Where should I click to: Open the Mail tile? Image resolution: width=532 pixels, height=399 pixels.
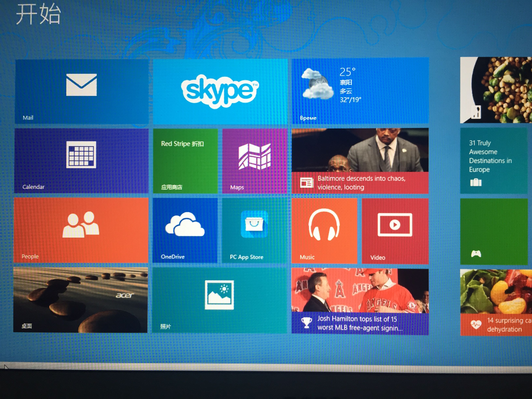[x=82, y=92]
